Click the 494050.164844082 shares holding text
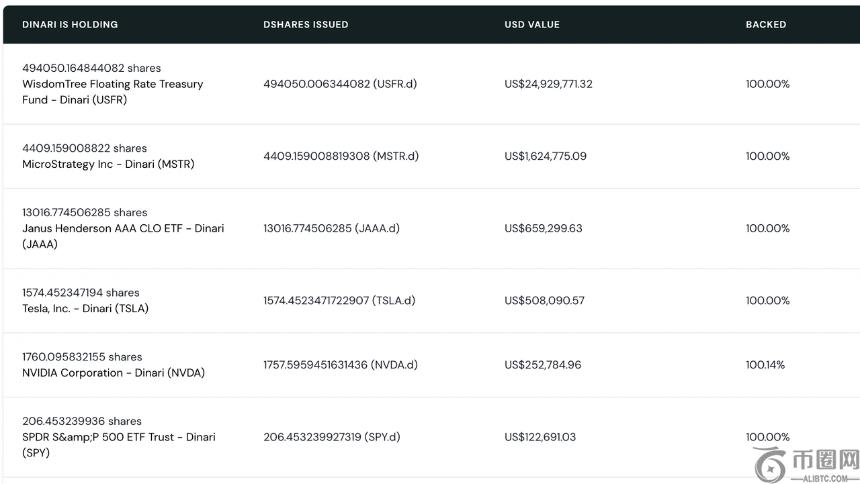 point(92,68)
